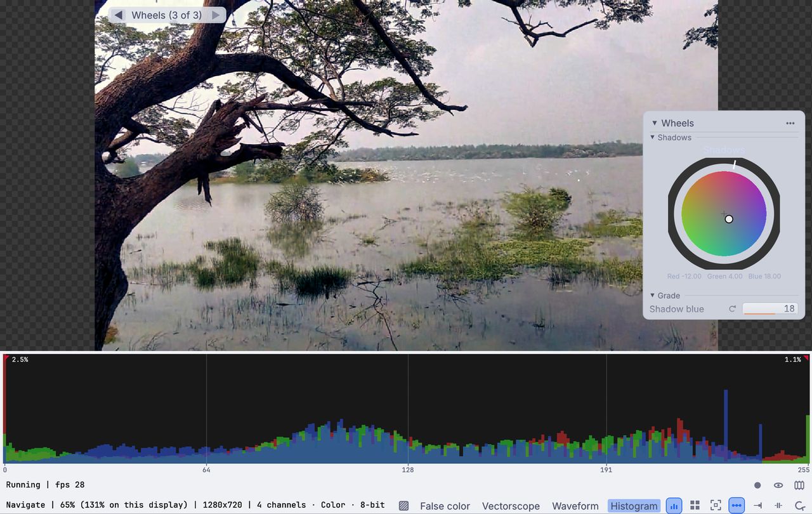Toggle the eye visibility icon

(778, 485)
